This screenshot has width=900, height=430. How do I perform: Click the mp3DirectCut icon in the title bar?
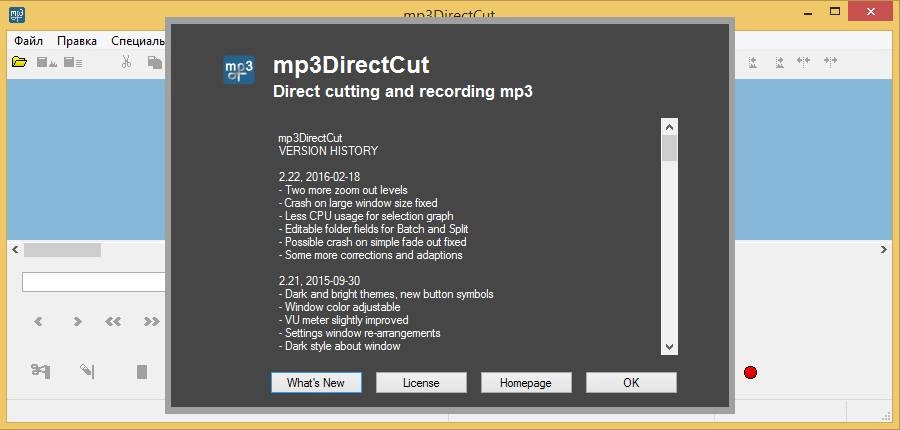[x=17, y=13]
